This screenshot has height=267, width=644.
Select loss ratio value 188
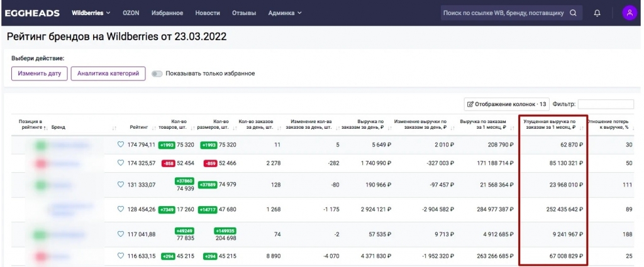[x=627, y=234]
